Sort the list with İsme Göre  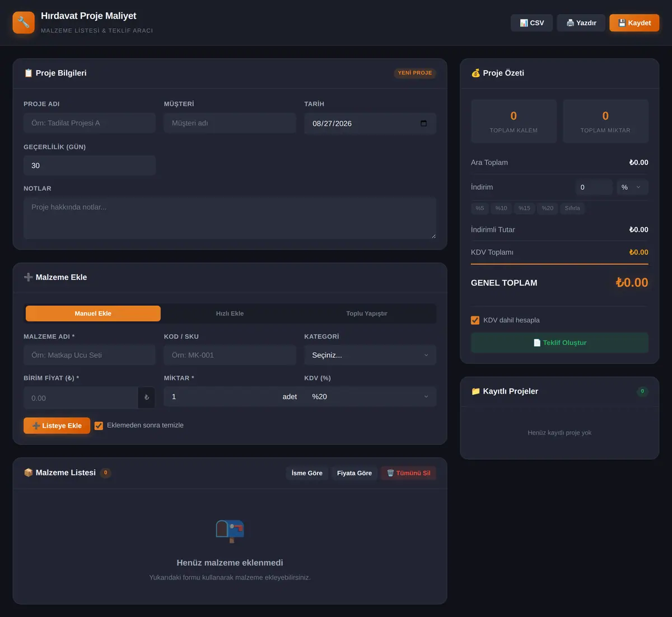[x=307, y=473]
